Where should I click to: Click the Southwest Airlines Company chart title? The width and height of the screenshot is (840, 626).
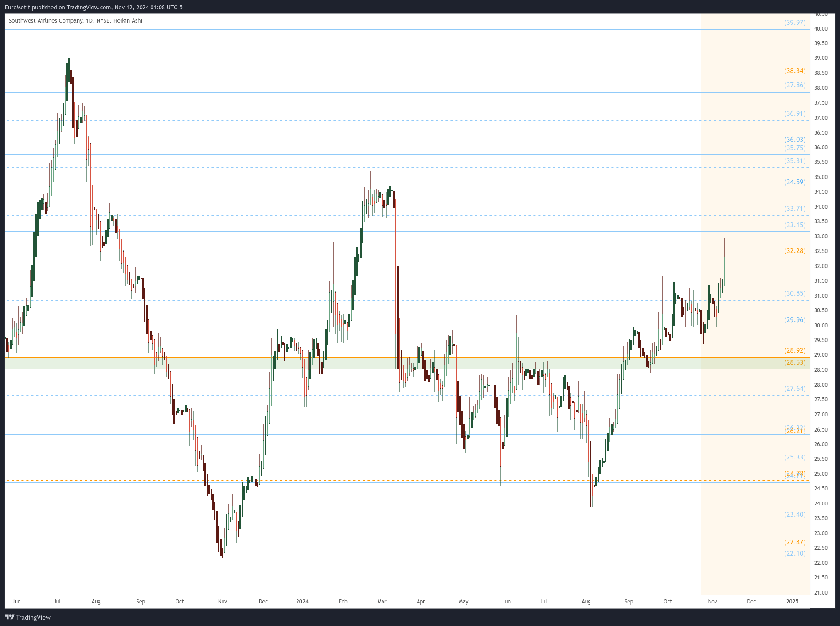tap(75, 20)
